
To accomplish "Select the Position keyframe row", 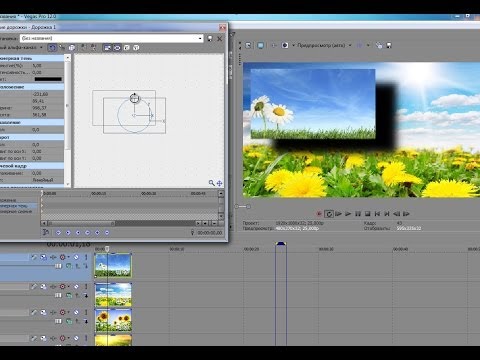I will pyautogui.click(x=19, y=200).
